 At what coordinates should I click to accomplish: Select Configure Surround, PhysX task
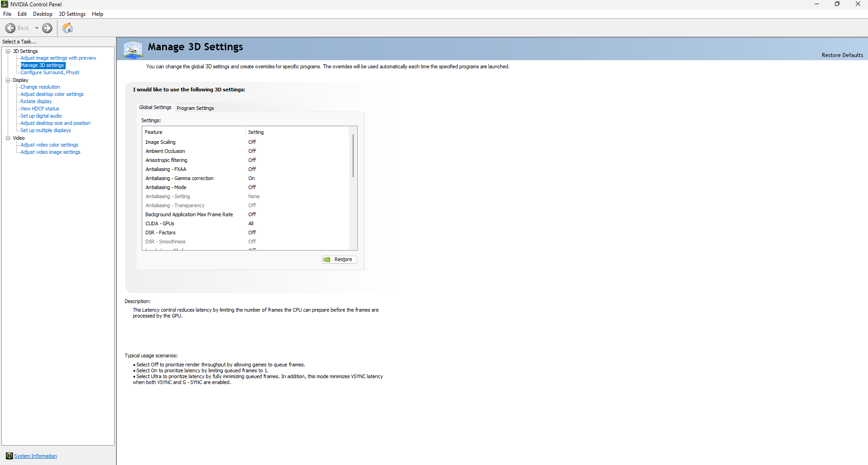point(50,72)
